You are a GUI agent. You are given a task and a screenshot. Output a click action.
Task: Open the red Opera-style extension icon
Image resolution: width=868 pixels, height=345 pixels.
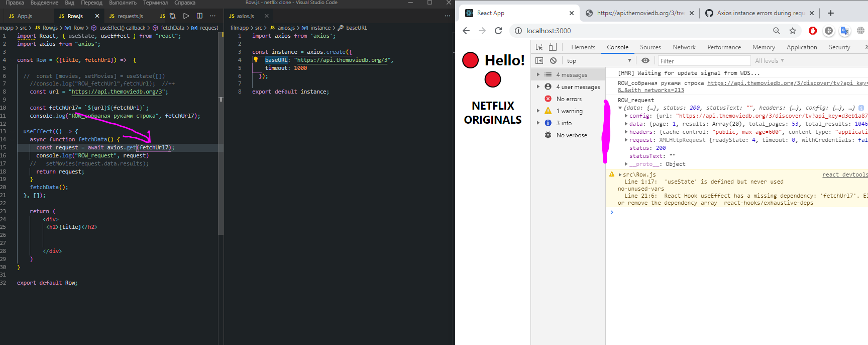[x=813, y=31]
